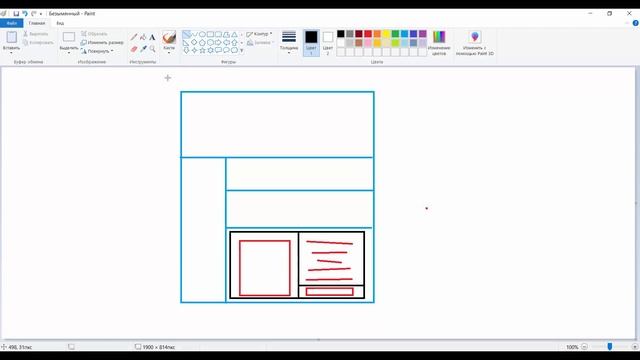Image resolution: width=640 pixels, height=360 pixels.
Task: Select the Up arrow shape
Action: 234,42
